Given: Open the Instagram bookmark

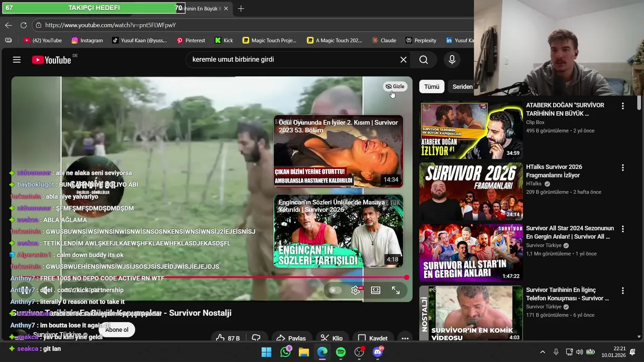Looking at the screenshot, I should point(87,40).
